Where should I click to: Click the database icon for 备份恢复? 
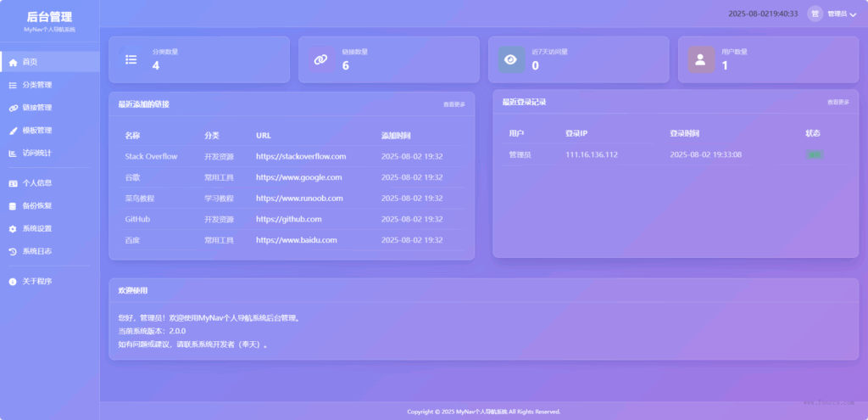13,206
